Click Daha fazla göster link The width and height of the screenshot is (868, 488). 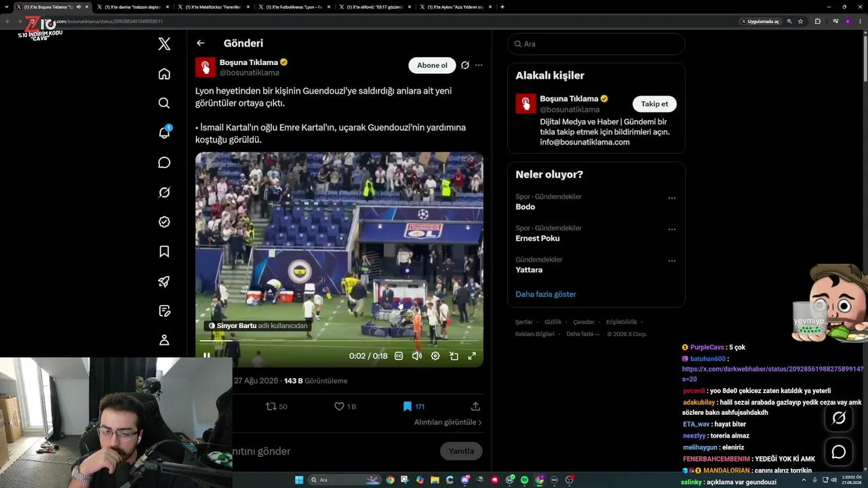pyautogui.click(x=546, y=294)
